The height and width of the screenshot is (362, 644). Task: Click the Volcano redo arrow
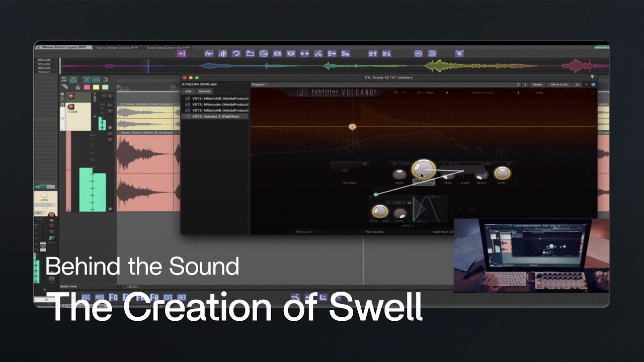tap(404, 93)
